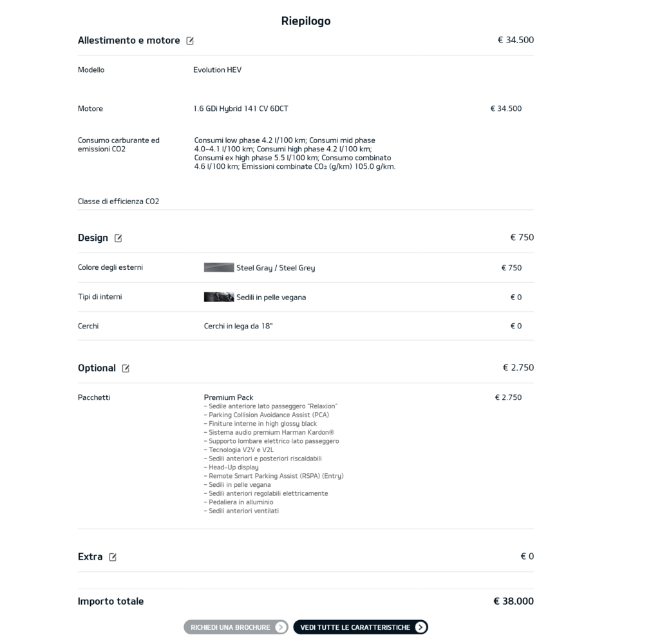Click the Extra section heading
Viewport: 662px width, 644px height.
point(90,556)
